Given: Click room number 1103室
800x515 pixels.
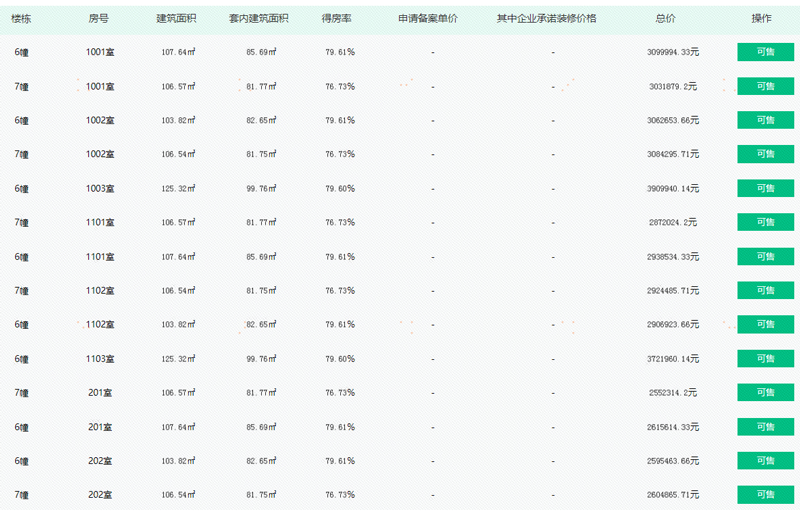Looking at the screenshot, I should (100, 359).
